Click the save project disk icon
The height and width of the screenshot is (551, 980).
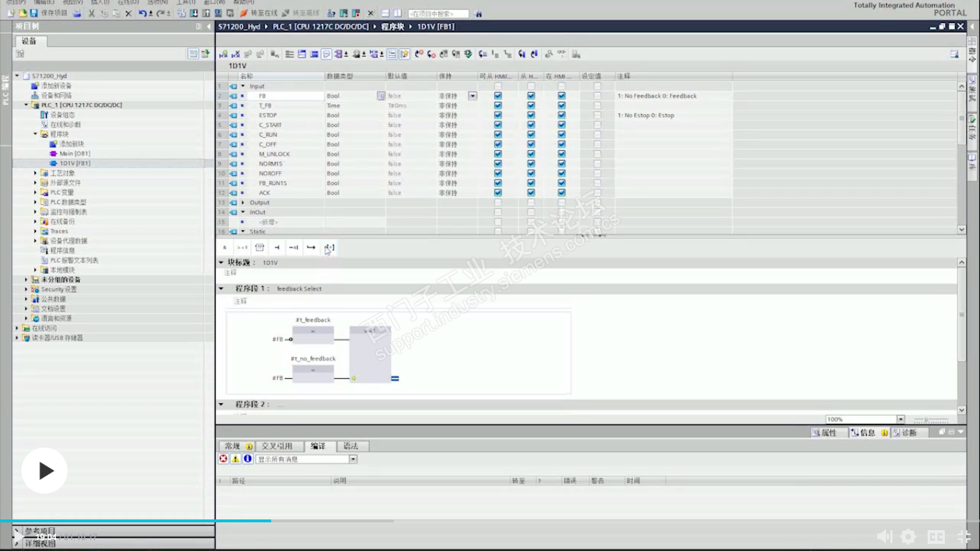point(34,13)
